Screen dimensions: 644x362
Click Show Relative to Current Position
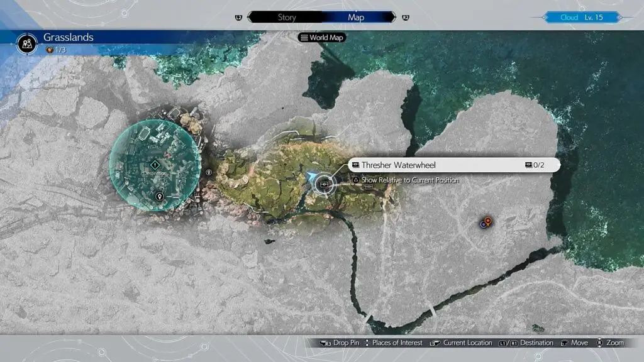tap(409, 180)
